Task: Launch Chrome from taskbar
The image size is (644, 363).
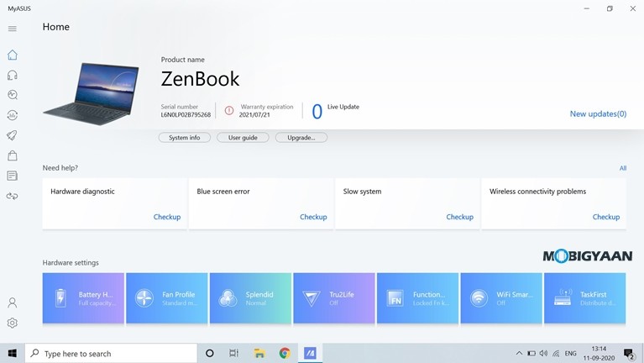Action: tap(285, 353)
